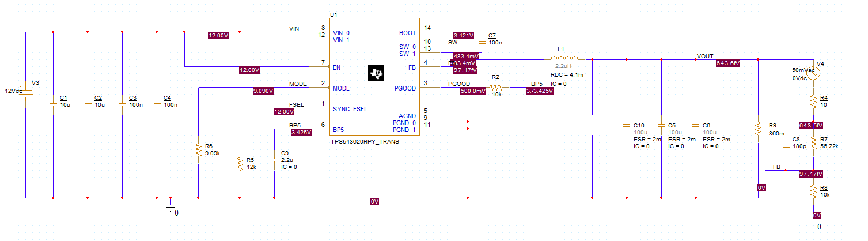Click the SW_1 pin label
This screenshot has width=868, height=241.
point(407,54)
